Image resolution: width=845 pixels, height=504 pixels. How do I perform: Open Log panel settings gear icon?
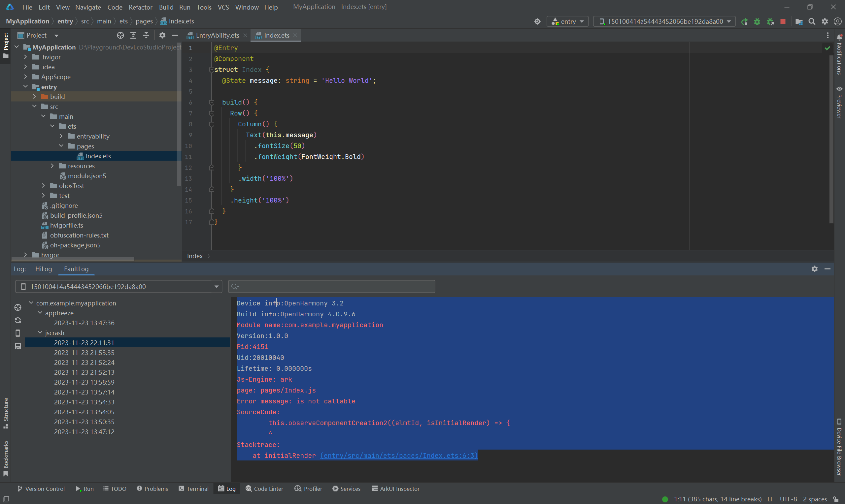point(814,268)
